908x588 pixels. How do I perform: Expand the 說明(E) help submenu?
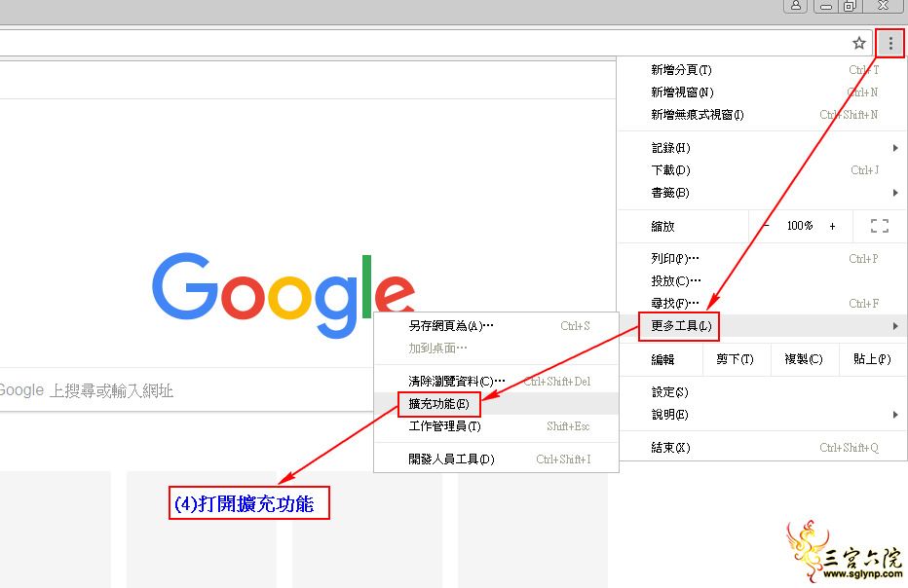762,415
